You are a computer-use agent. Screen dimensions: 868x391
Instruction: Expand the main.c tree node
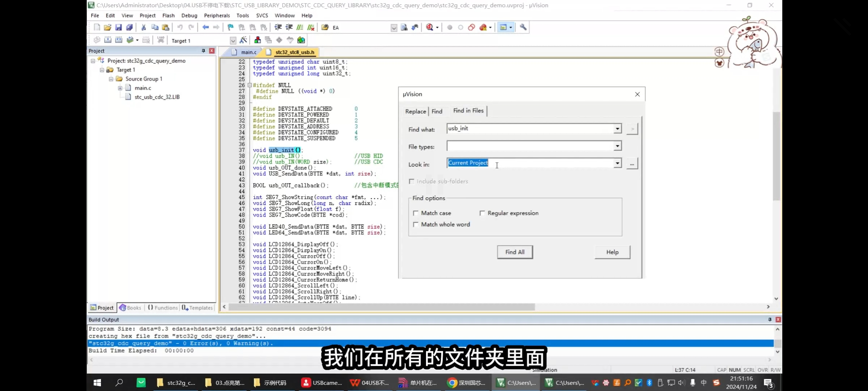tap(120, 88)
